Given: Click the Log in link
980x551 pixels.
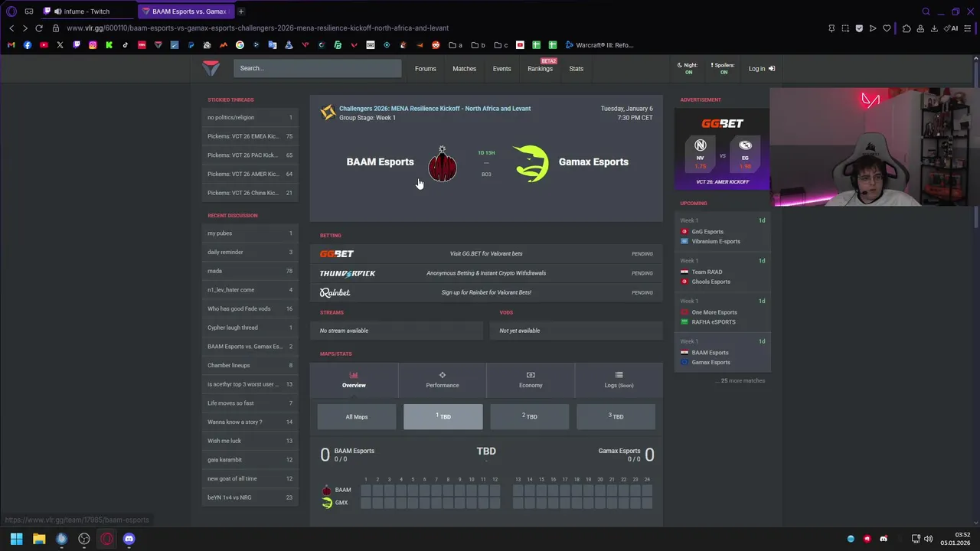Looking at the screenshot, I should (762, 69).
